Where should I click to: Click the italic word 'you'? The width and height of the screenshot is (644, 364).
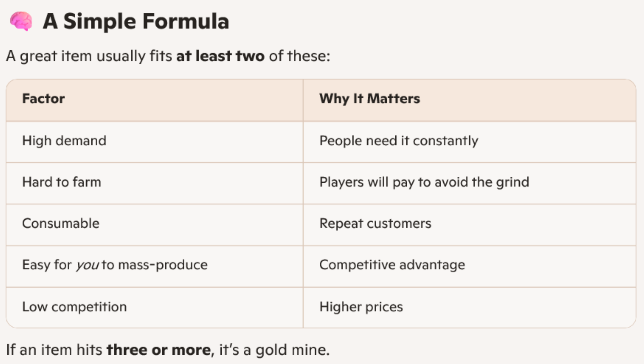click(87, 265)
